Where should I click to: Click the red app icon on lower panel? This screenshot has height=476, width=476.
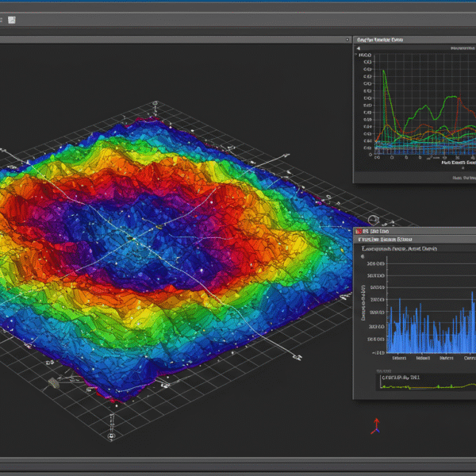pyautogui.click(x=359, y=230)
